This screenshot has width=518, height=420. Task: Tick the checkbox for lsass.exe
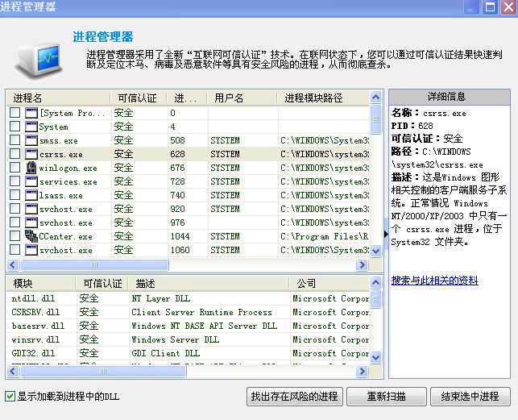tap(15, 195)
